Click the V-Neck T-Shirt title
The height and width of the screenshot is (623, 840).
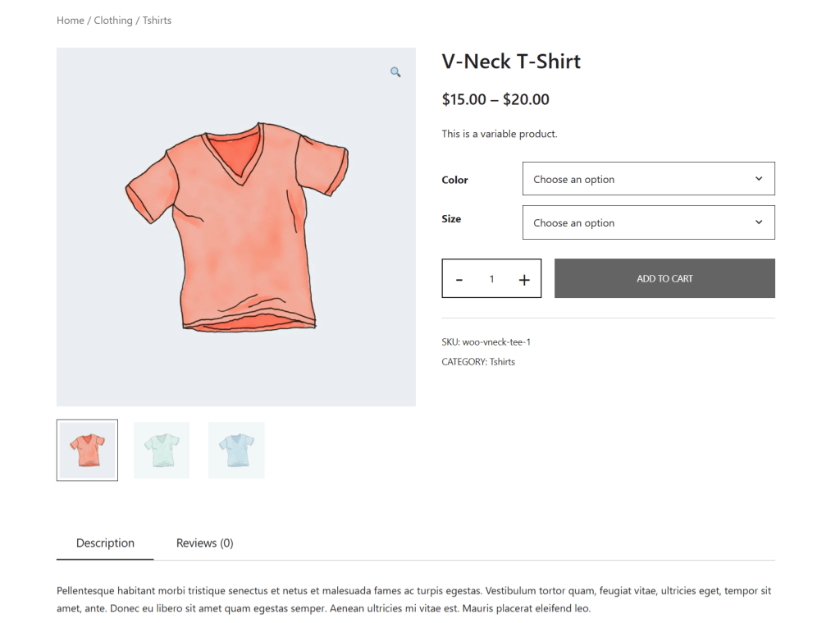click(x=511, y=61)
